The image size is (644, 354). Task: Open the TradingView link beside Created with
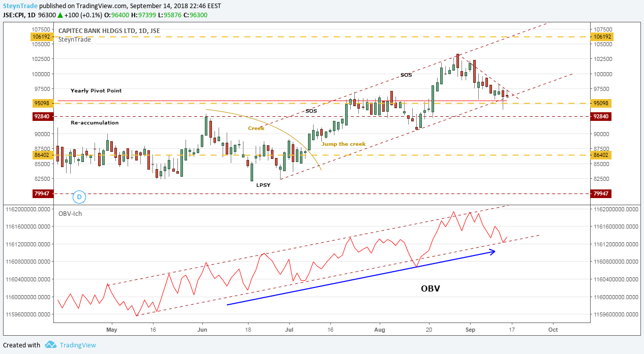pos(78,345)
